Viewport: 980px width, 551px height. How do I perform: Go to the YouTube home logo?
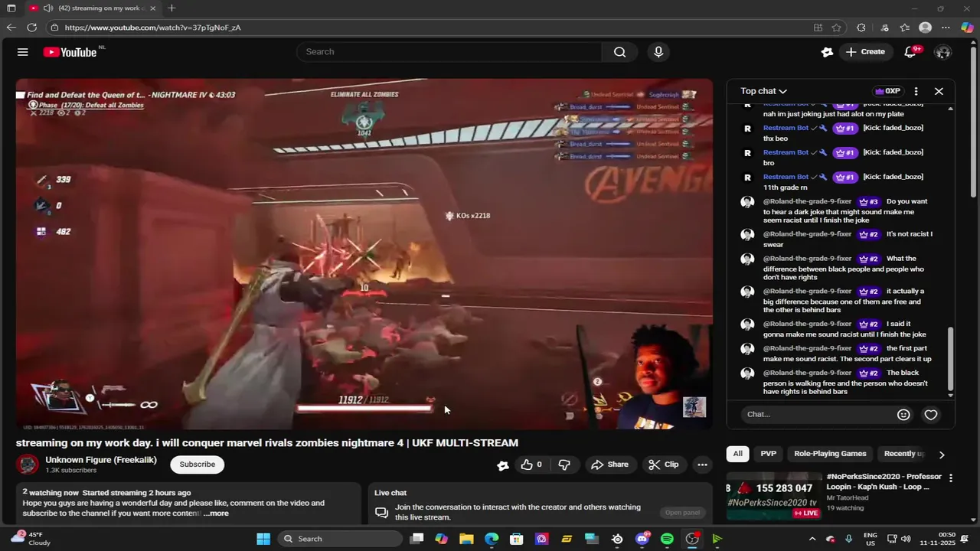tap(70, 52)
